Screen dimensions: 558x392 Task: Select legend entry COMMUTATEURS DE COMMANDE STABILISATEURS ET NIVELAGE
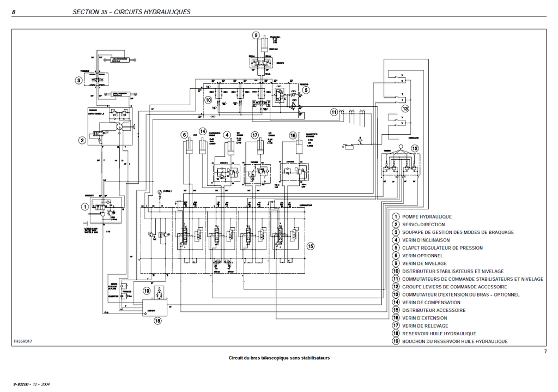tap(472, 279)
